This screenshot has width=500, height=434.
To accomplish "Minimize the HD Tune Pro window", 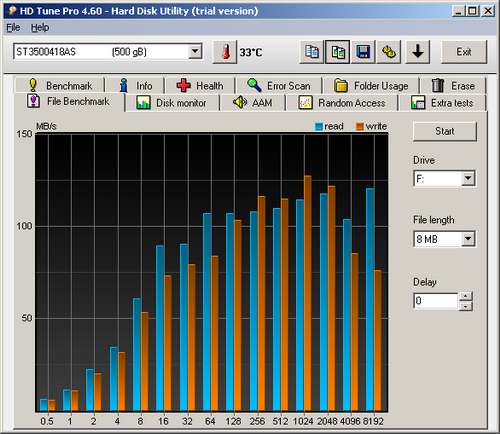I will pyautogui.click(x=459, y=11).
